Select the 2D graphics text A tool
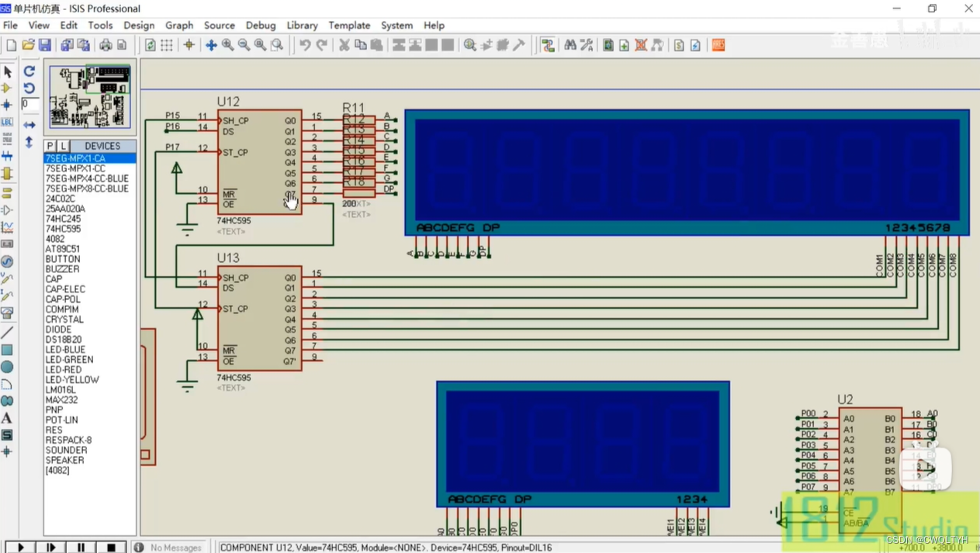This screenshot has height=553, width=980. coord(7,419)
